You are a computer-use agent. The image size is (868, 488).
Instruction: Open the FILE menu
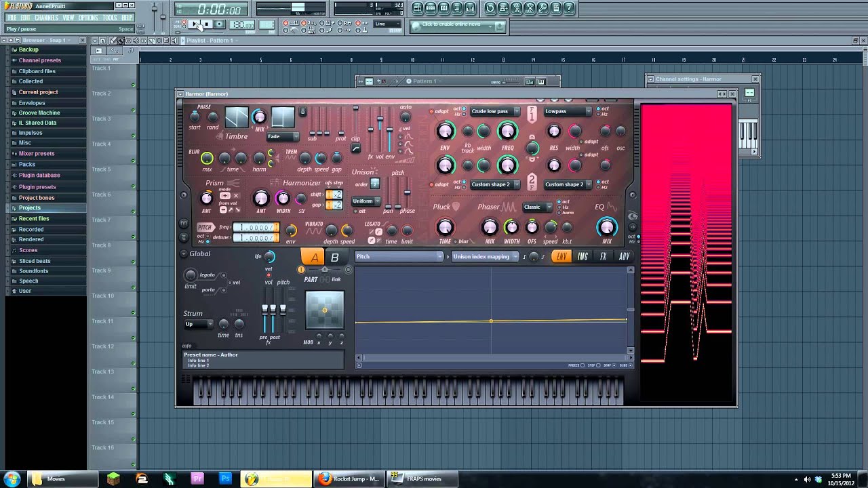(x=12, y=18)
